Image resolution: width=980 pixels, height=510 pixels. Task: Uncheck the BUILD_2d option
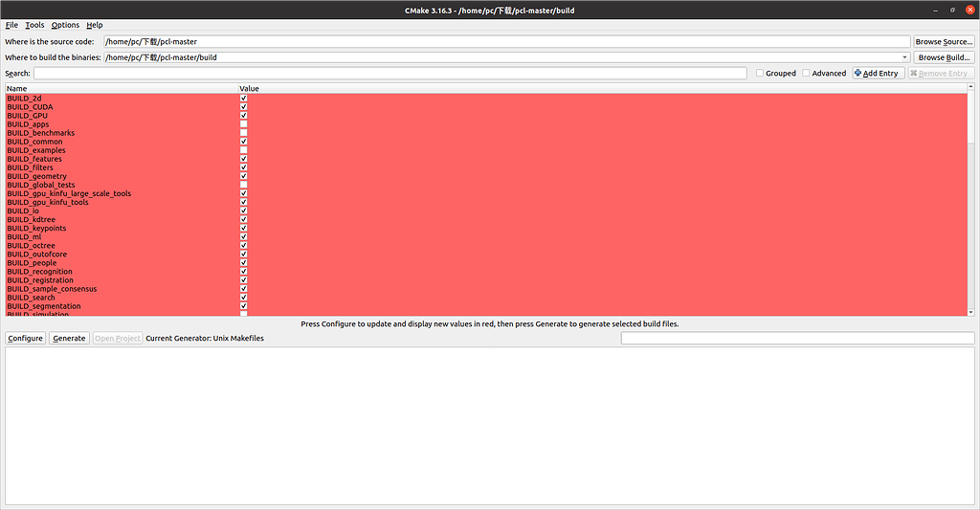point(244,99)
